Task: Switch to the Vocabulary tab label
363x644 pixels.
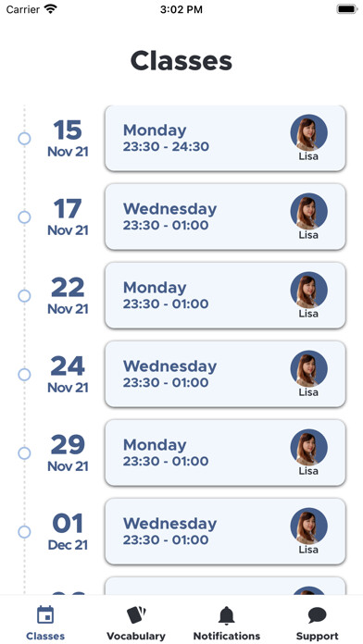Action: 136,636
